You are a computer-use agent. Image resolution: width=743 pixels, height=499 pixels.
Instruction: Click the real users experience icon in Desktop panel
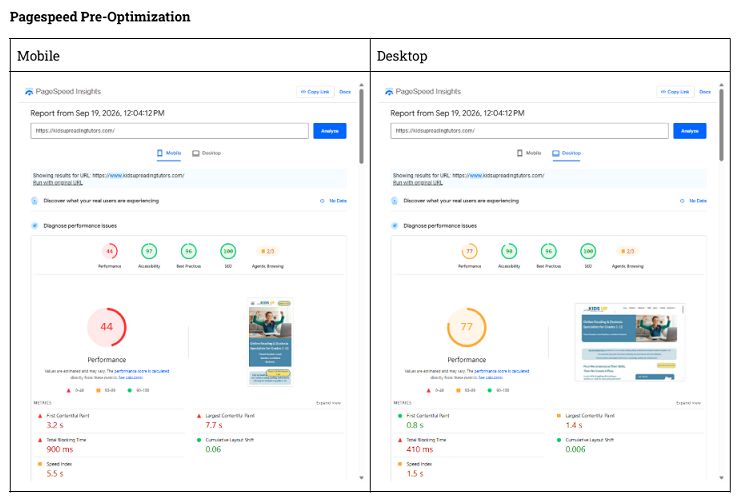click(x=394, y=201)
